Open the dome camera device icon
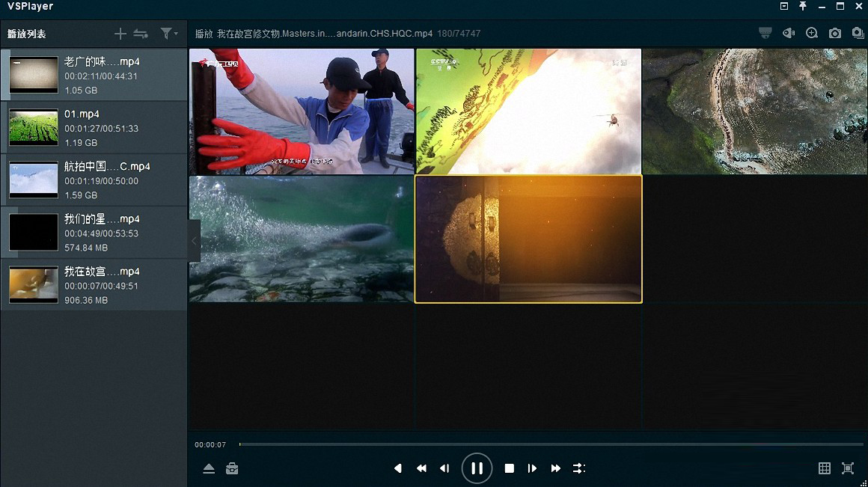The image size is (868, 487). [x=765, y=33]
